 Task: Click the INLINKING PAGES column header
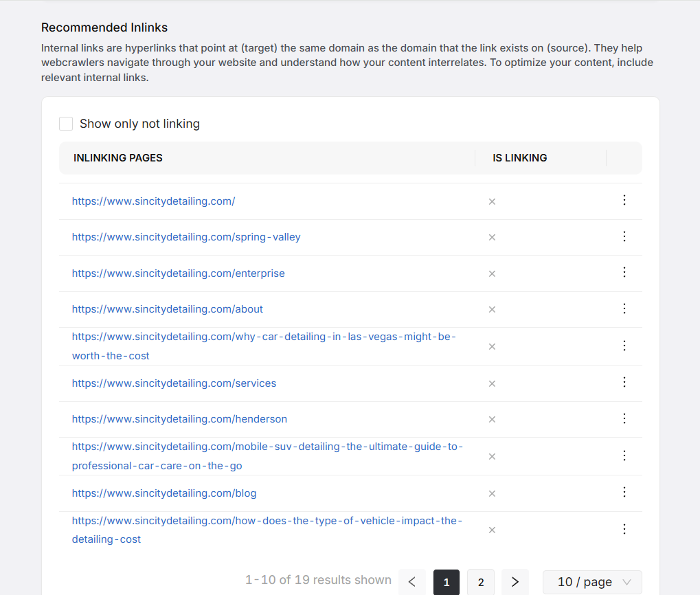[118, 158]
